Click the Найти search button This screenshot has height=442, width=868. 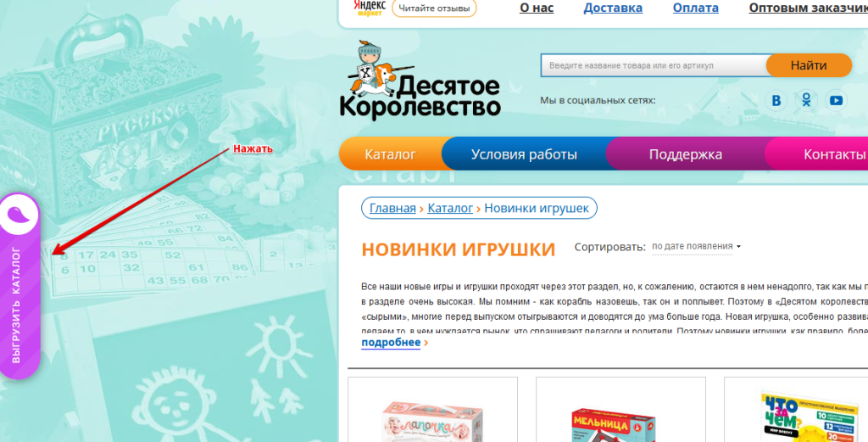(809, 65)
